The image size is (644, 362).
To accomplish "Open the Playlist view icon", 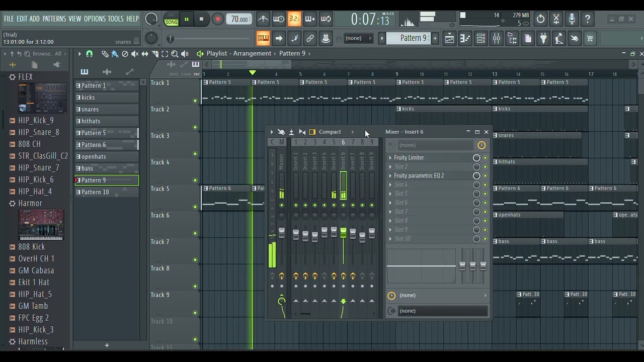I will (x=449, y=38).
